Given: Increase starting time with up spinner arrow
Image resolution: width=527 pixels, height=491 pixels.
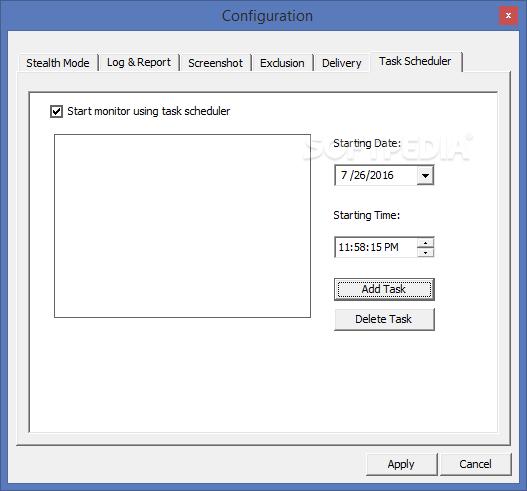Looking at the screenshot, I should tap(425, 243).
